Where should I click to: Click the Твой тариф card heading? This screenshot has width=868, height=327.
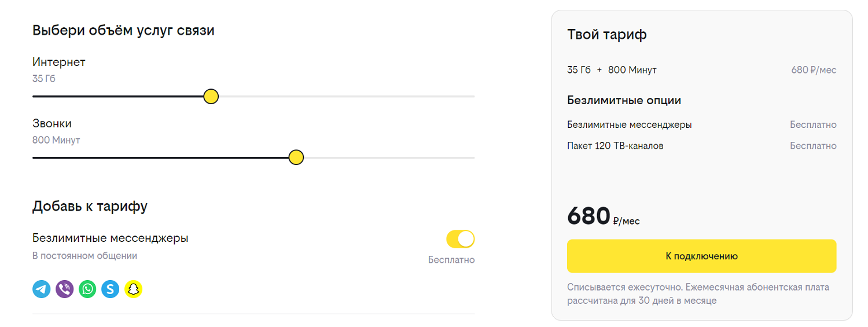tap(607, 35)
